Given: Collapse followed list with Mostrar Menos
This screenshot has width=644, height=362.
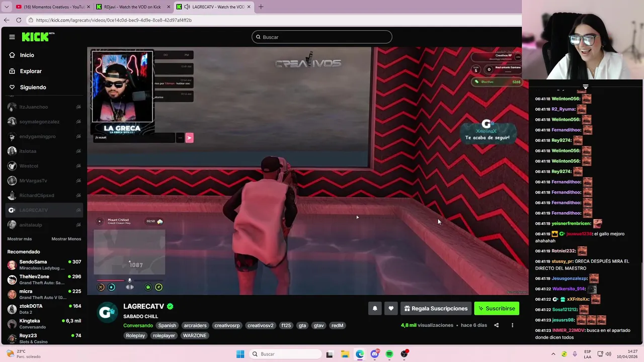Looking at the screenshot, I should pyautogui.click(x=66, y=239).
